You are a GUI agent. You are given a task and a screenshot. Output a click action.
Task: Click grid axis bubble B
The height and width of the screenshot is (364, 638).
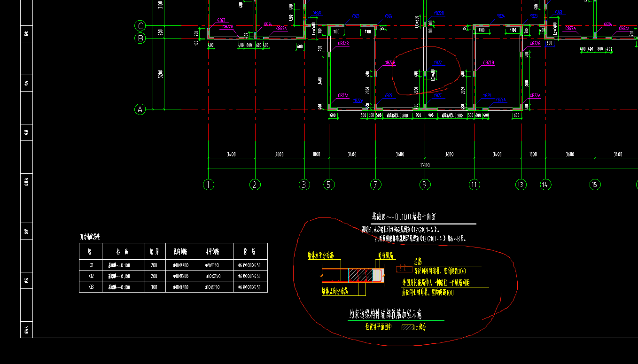140,39
